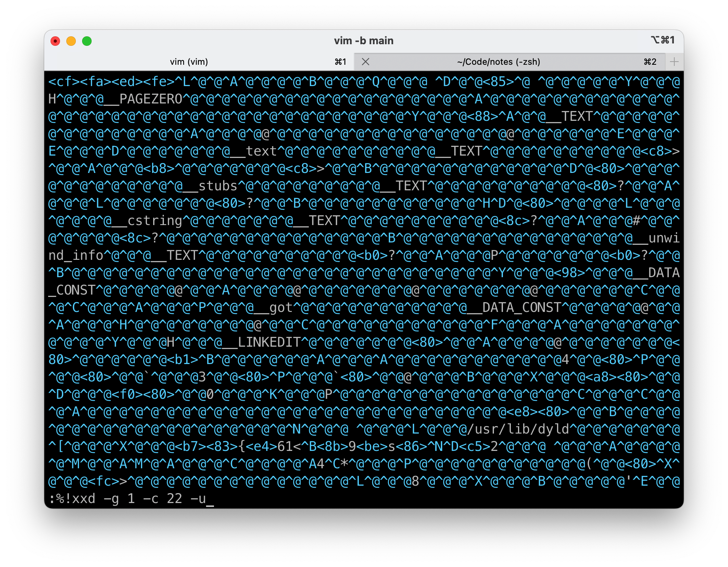The width and height of the screenshot is (728, 567).
Task: Close the ~/Code/notes tab with its X icon
Action: [x=366, y=62]
